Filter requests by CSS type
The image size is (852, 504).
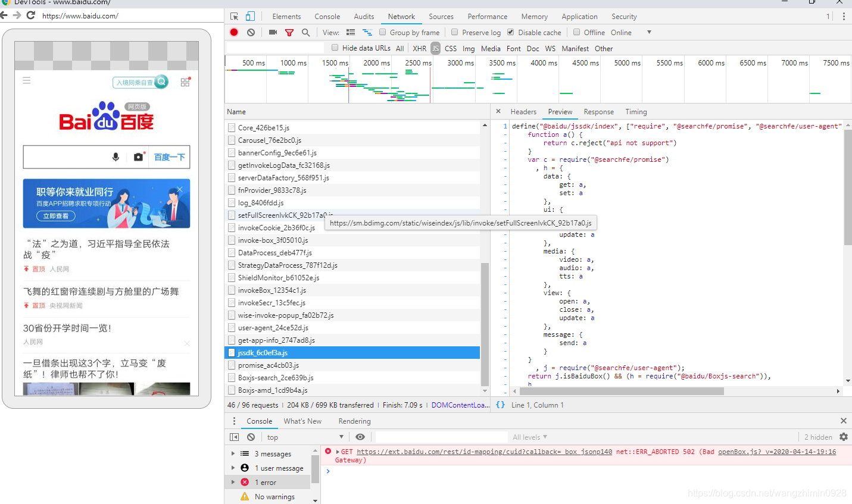coord(451,48)
